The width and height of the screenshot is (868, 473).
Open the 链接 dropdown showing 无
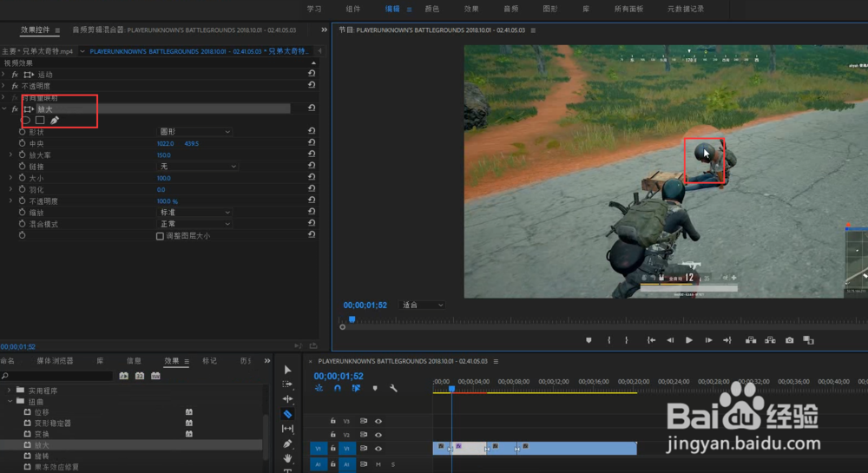(197, 166)
